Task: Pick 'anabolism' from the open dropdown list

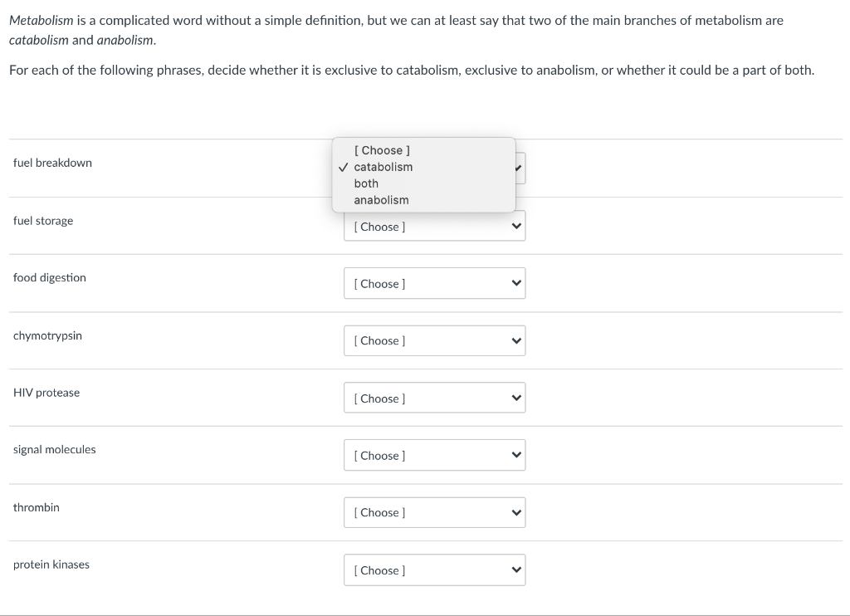Action: pyautogui.click(x=381, y=200)
